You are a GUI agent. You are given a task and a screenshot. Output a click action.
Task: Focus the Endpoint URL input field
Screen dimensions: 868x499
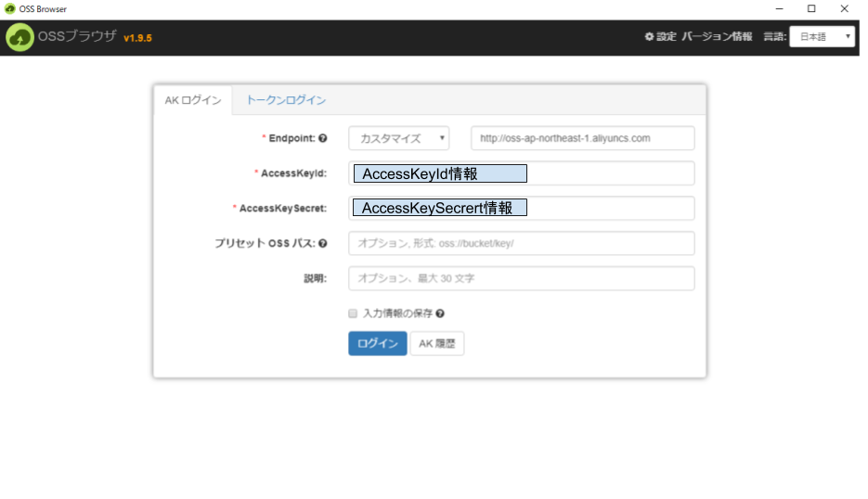pyautogui.click(x=582, y=138)
